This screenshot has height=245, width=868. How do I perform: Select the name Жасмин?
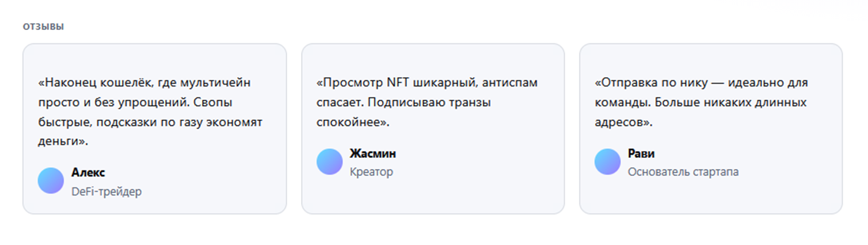[372, 153]
